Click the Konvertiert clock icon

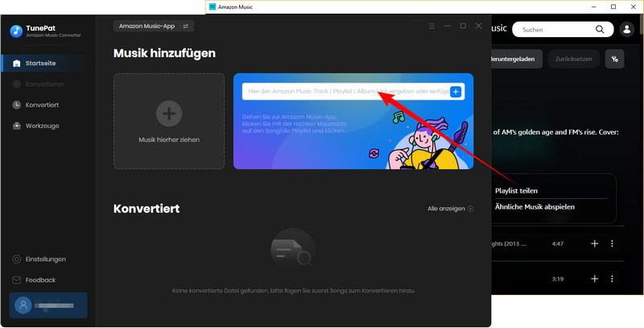click(x=16, y=105)
